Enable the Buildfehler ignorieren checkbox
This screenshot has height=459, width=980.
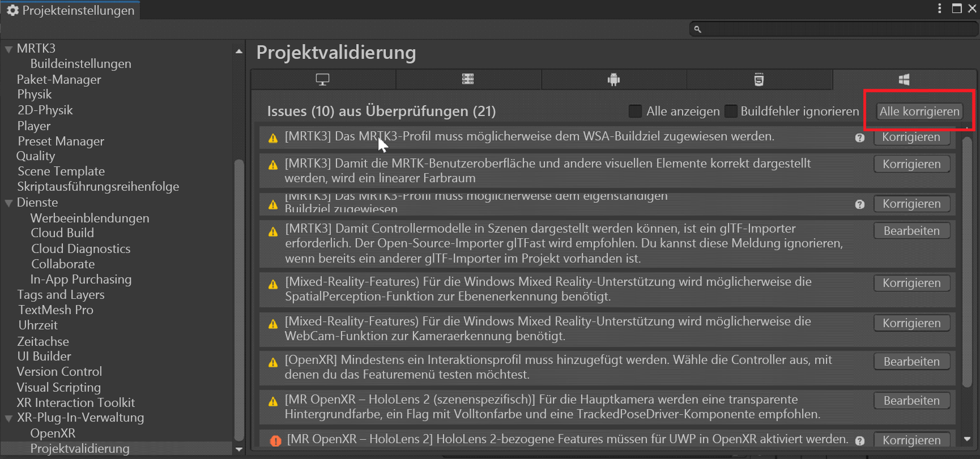click(x=731, y=111)
